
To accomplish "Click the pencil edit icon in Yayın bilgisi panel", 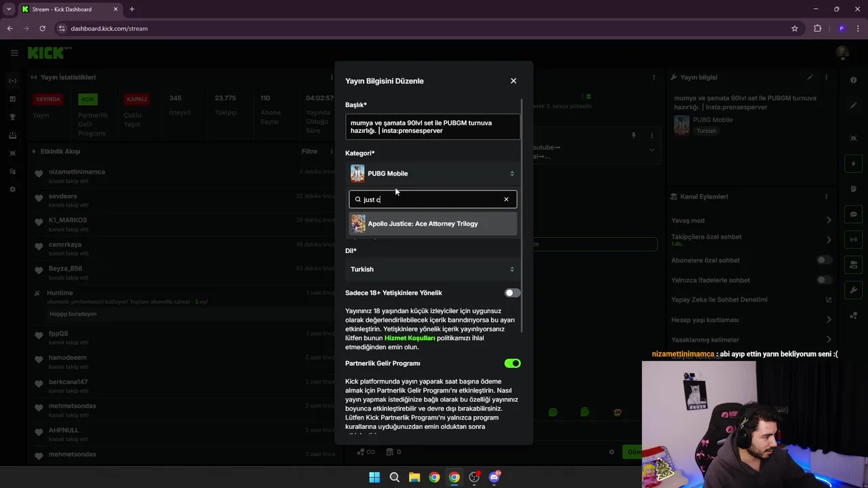I will (x=810, y=77).
